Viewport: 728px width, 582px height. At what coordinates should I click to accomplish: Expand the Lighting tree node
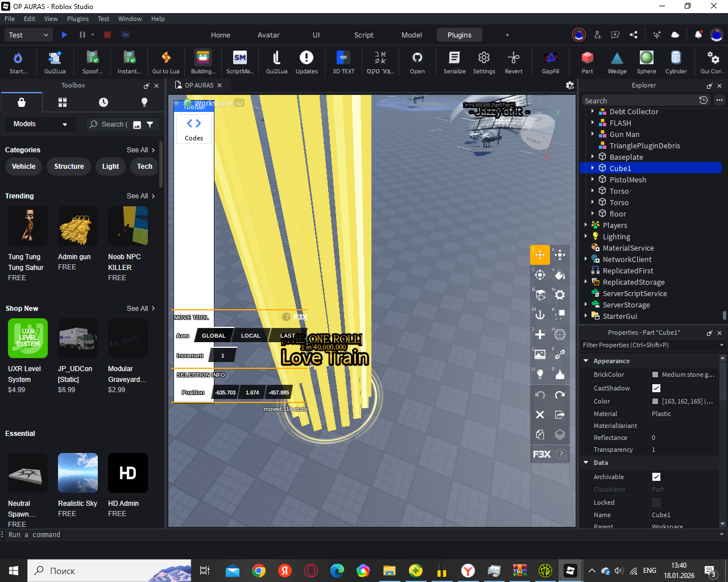[586, 236]
